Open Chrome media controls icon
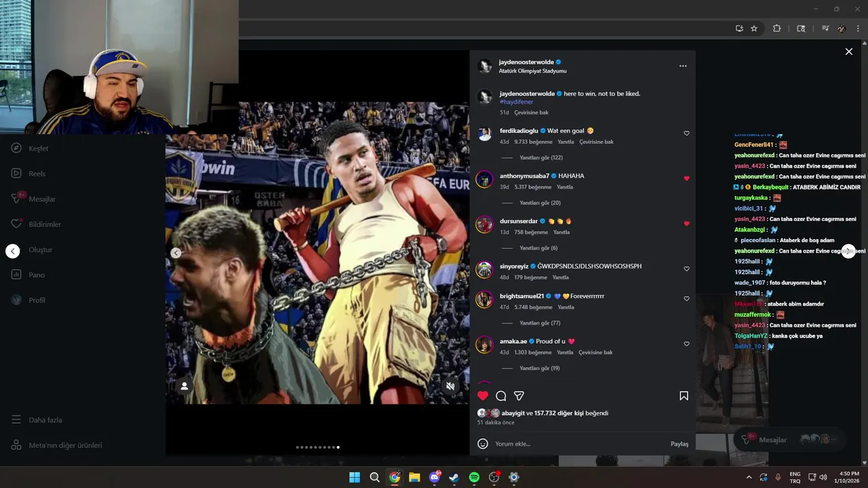This screenshot has width=868, height=488. (825, 28)
